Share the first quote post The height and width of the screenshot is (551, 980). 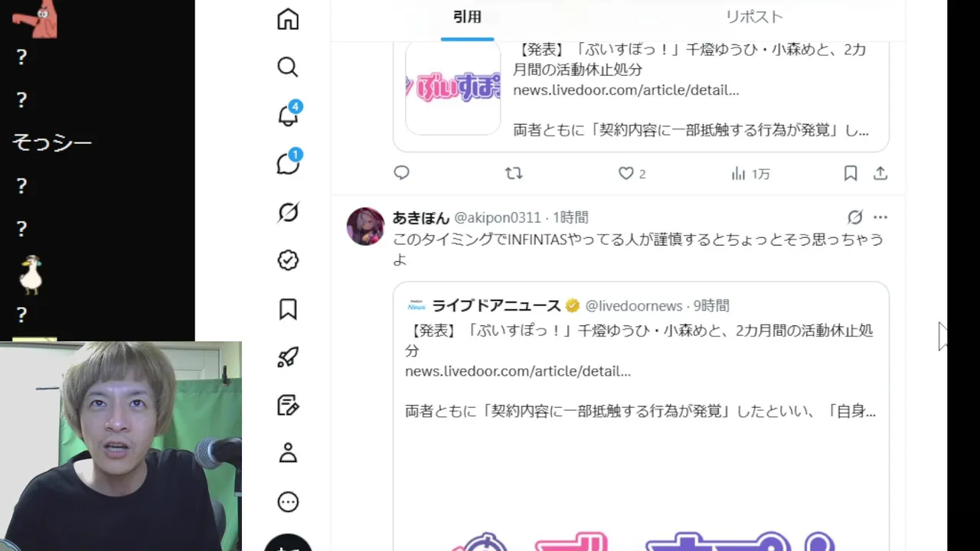(880, 174)
